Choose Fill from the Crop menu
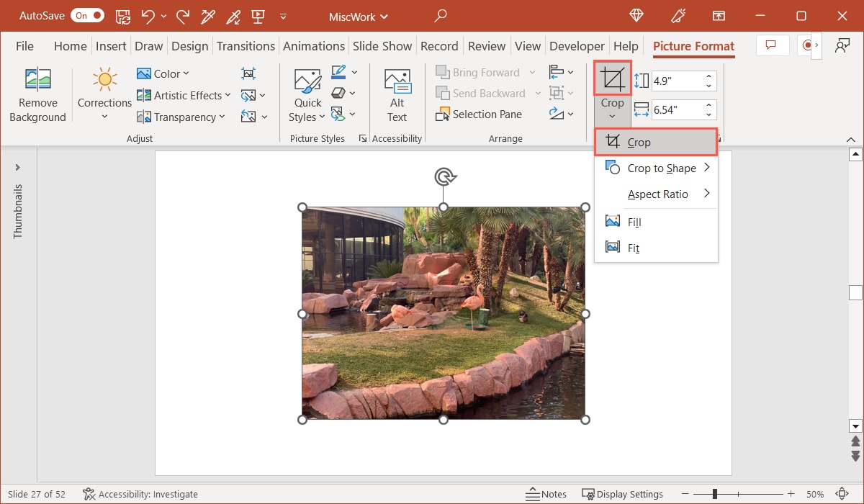Image resolution: width=864 pixels, height=504 pixels. click(633, 222)
